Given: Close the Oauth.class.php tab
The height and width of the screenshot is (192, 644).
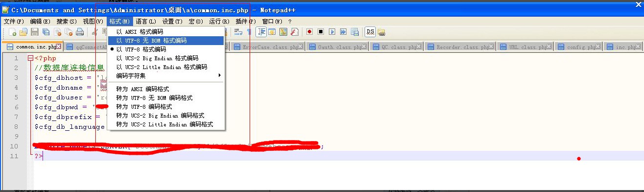Looking at the screenshot, I should click(364, 47).
